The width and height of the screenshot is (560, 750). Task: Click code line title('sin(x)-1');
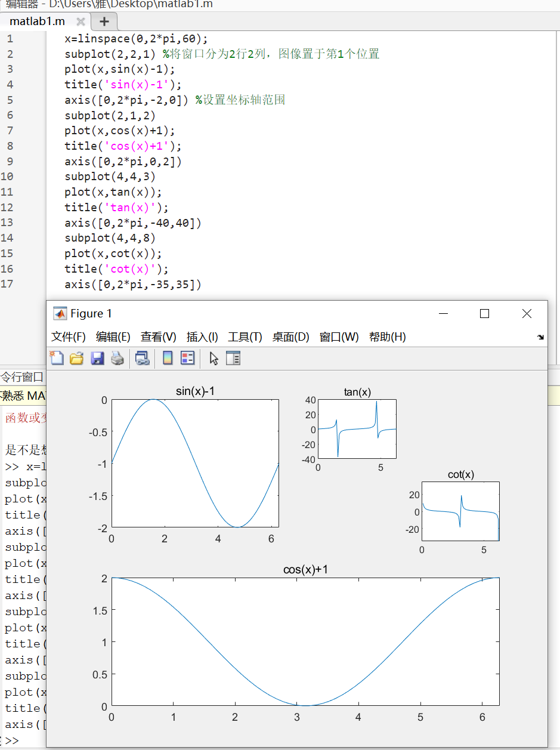coord(123,85)
